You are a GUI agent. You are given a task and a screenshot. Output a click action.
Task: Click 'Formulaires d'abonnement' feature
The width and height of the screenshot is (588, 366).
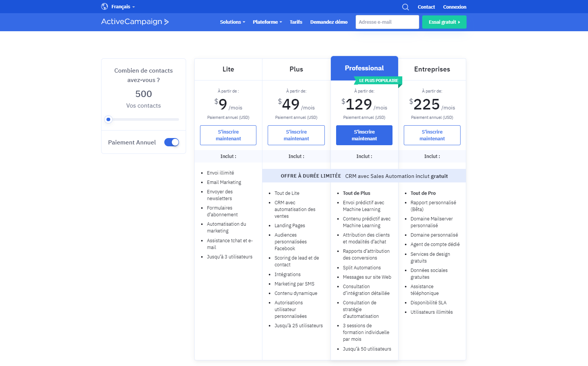(x=222, y=211)
